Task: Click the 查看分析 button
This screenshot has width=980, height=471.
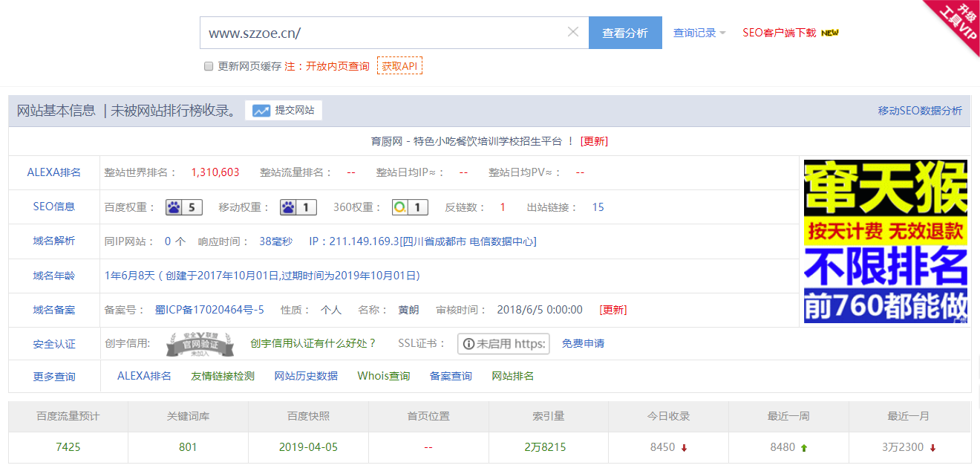Action: [625, 32]
